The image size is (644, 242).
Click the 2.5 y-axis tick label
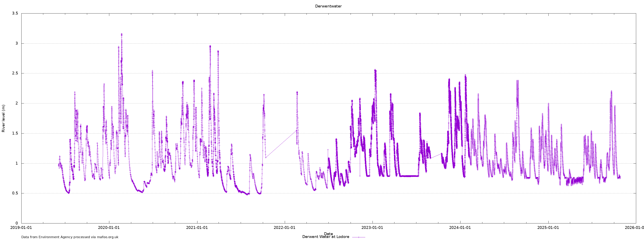pos(15,73)
